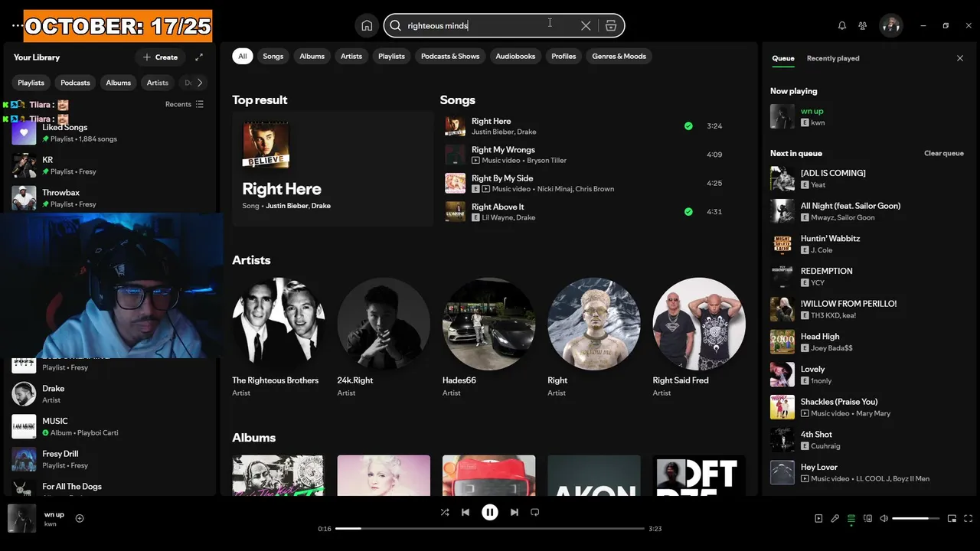Skip to next track
980x551 pixels.
pyautogui.click(x=514, y=512)
